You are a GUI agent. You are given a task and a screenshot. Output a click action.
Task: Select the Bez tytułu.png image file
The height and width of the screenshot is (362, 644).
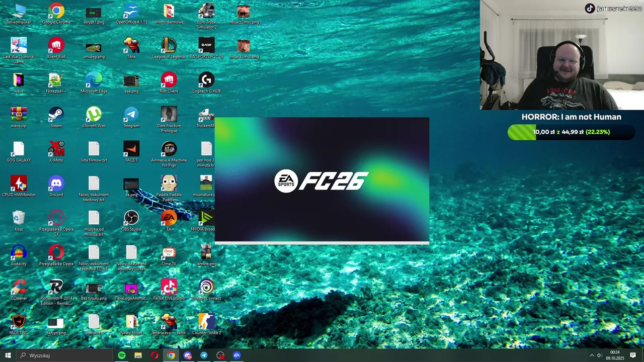tap(94, 290)
